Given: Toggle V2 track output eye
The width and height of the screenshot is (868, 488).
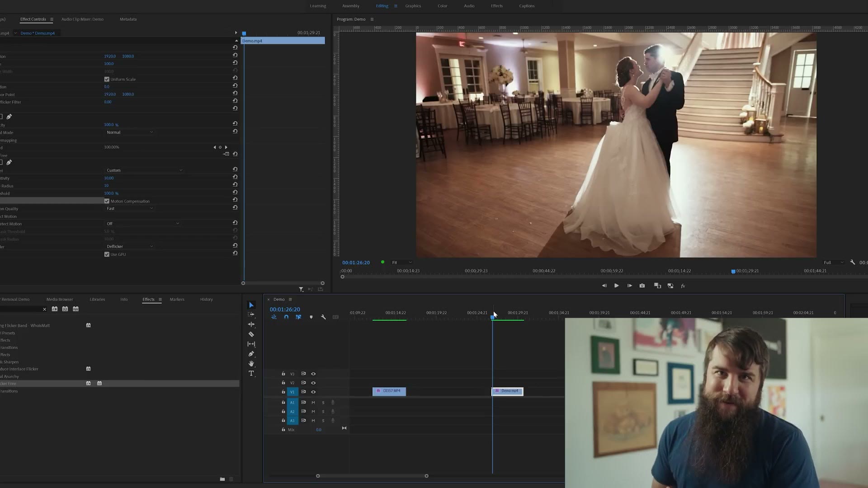Looking at the screenshot, I should (313, 383).
